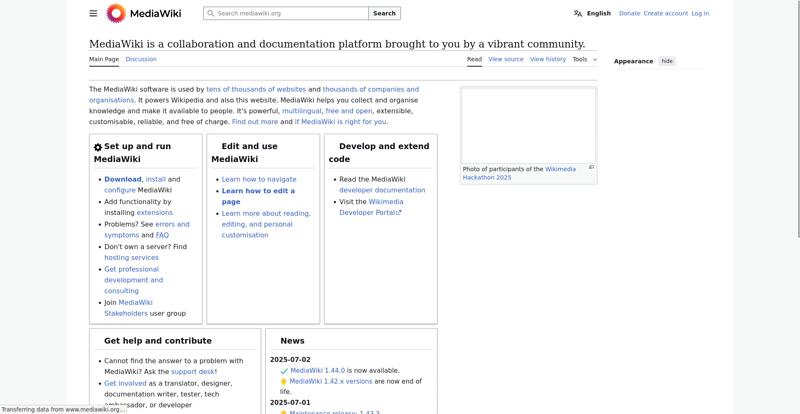Open Get professional development and consulting
The height and width of the screenshot is (414, 800).
pyautogui.click(x=134, y=280)
